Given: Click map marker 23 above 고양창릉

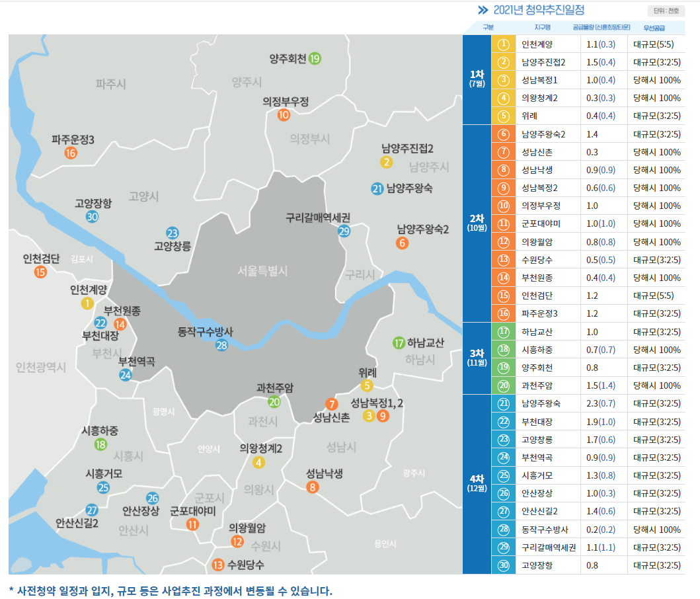Looking at the screenshot, I should click(173, 233).
